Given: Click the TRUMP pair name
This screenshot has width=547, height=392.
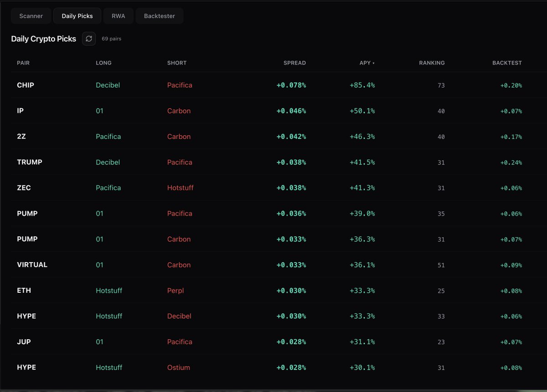Looking at the screenshot, I should pos(30,162).
